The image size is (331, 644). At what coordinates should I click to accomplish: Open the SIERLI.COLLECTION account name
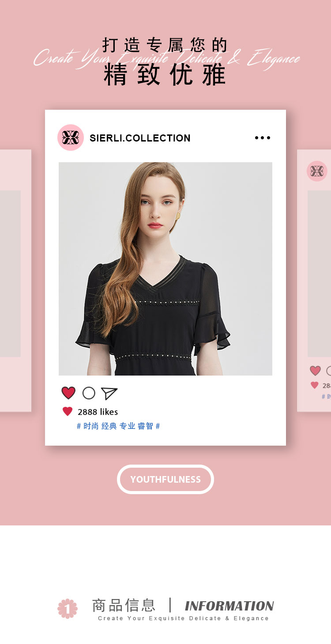(x=140, y=138)
